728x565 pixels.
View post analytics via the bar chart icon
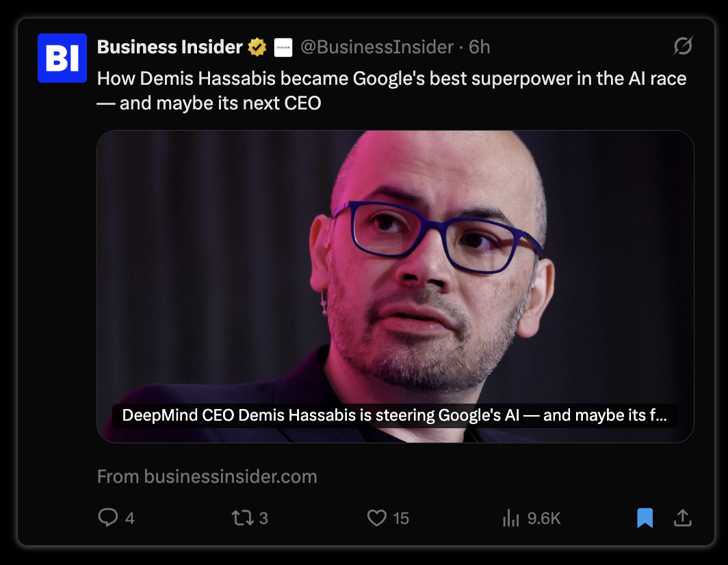(510, 518)
